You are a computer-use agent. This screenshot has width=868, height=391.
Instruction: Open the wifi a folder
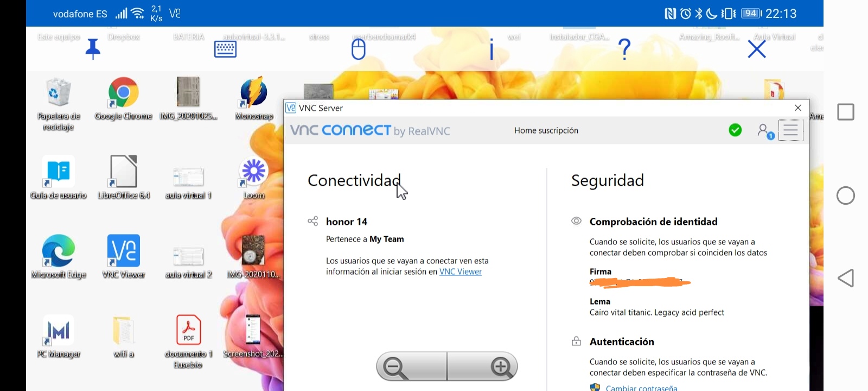coord(124,336)
